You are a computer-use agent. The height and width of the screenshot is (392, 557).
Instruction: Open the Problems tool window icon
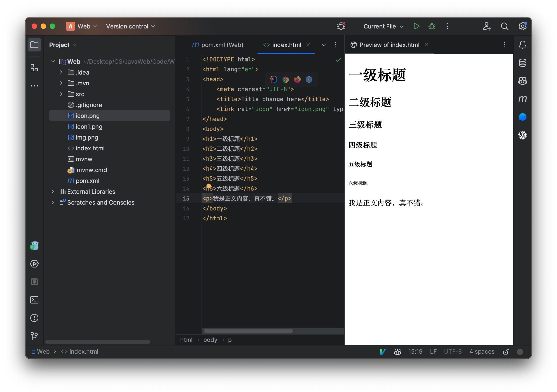tap(34, 318)
